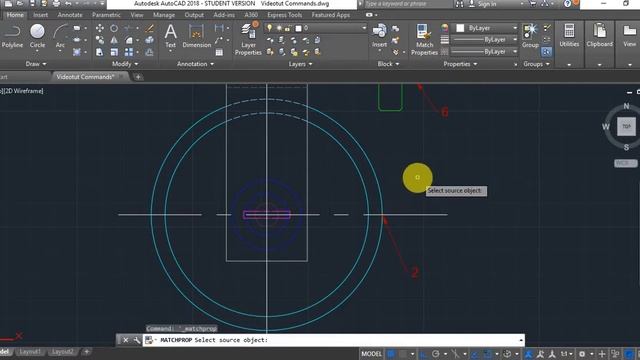The image size is (640, 360).
Task: Expand the Properties panel
Action: (460, 64)
